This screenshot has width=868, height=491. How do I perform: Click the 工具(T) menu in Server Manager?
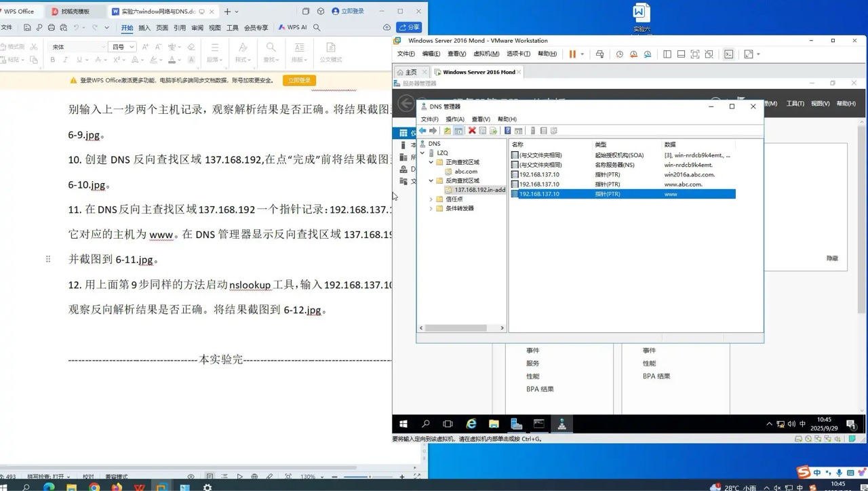tap(795, 104)
